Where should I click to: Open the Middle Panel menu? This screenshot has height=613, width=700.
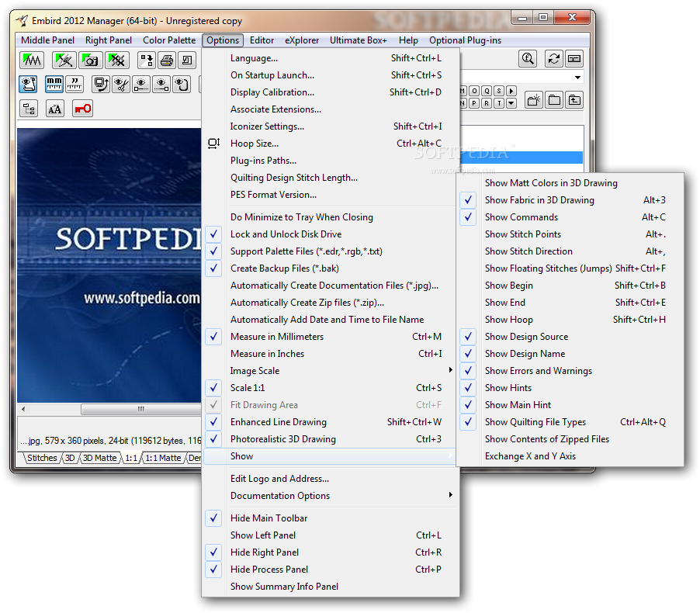(48, 40)
